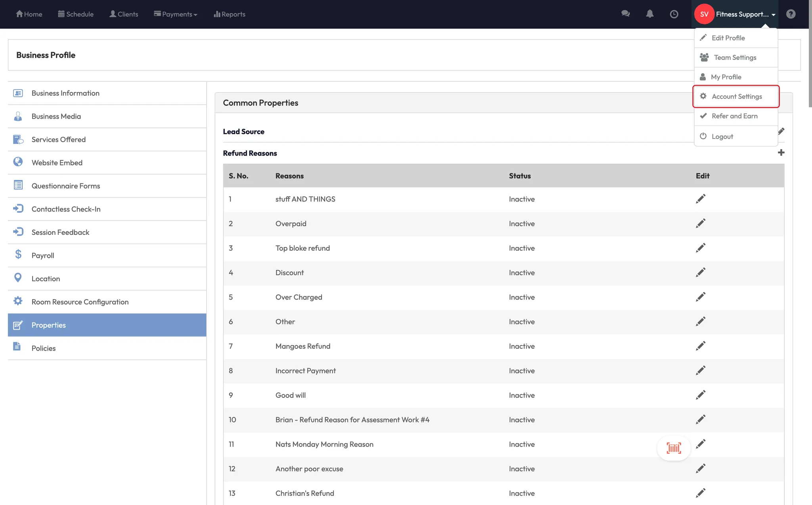Edit the Overpaid refund reason
This screenshot has width=812, height=505.
point(700,223)
